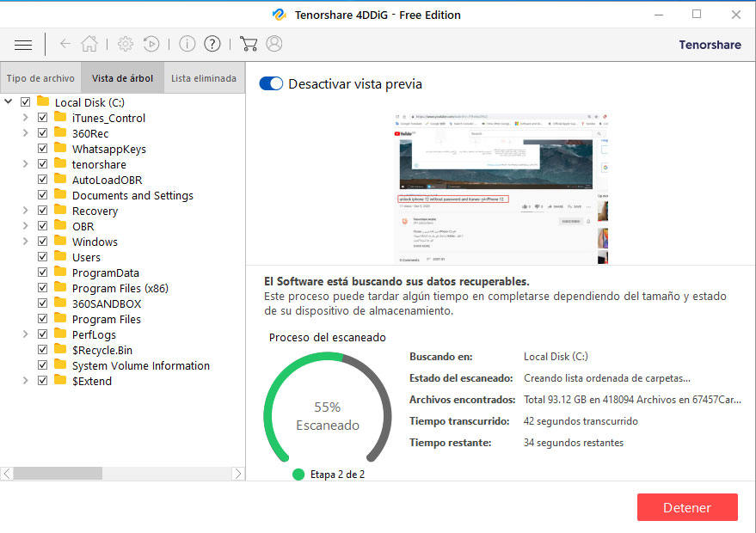Uncheck the Windows folder checkbox
The image size is (756, 533).
point(42,242)
